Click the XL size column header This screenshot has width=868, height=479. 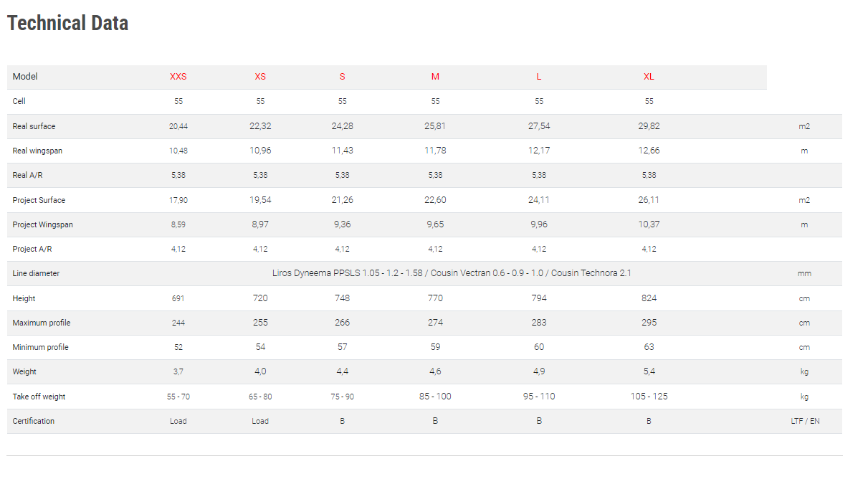click(649, 77)
